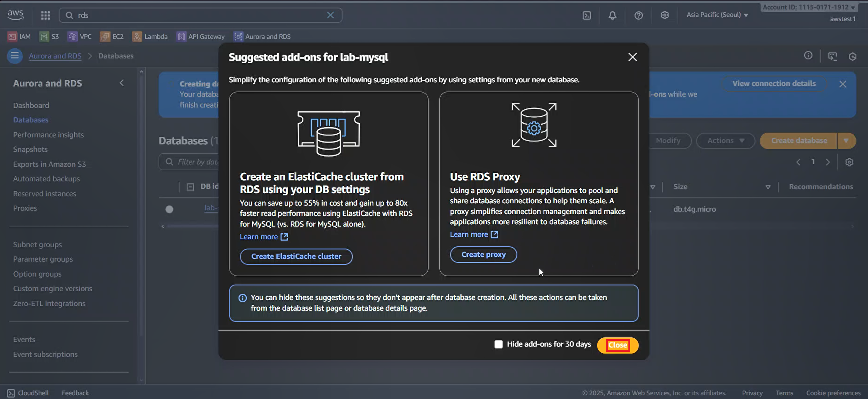Launch CloudShell from the top bar
The image size is (868, 399).
[587, 15]
